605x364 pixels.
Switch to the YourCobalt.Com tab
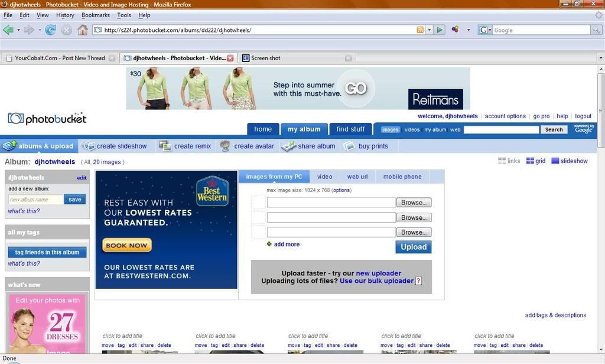tap(60, 58)
